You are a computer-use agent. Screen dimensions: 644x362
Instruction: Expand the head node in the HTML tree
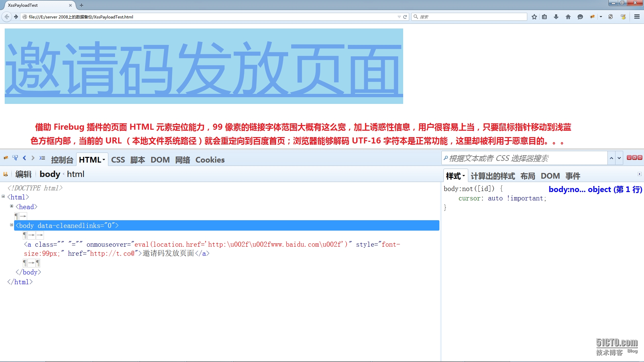(x=11, y=206)
